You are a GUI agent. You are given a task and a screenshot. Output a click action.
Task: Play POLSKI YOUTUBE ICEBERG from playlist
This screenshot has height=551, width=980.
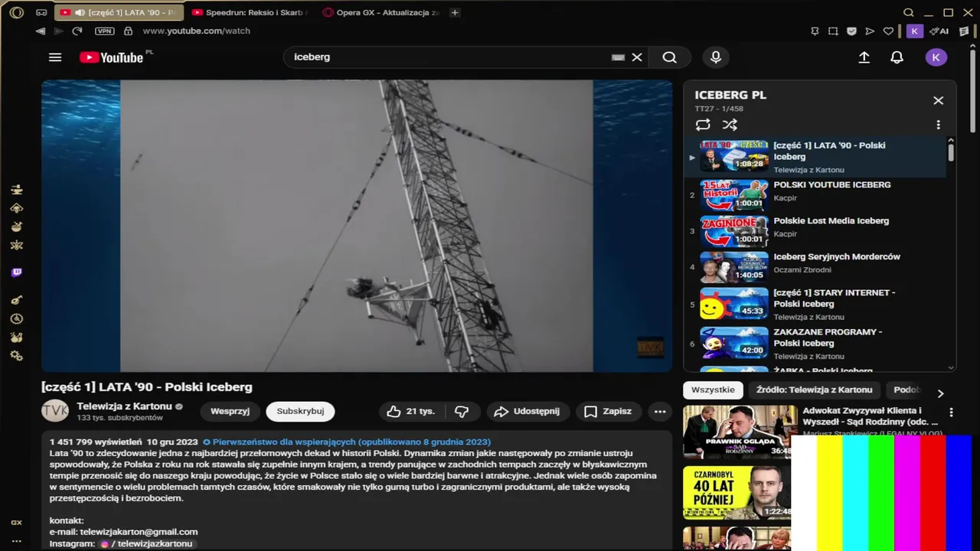click(815, 195)
